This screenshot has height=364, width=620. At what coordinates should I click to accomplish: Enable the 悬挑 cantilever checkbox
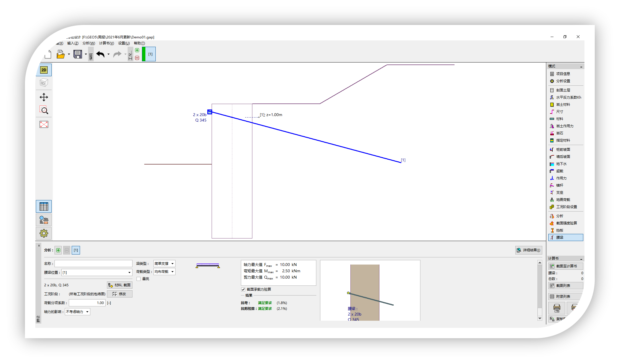point(139,279)
